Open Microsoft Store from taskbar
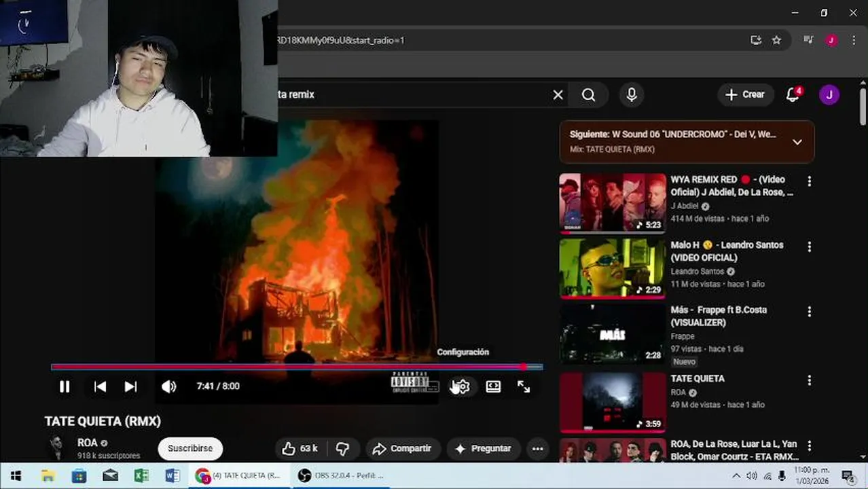The width and height of the screenshot is (868, 489). coord(79,475)
